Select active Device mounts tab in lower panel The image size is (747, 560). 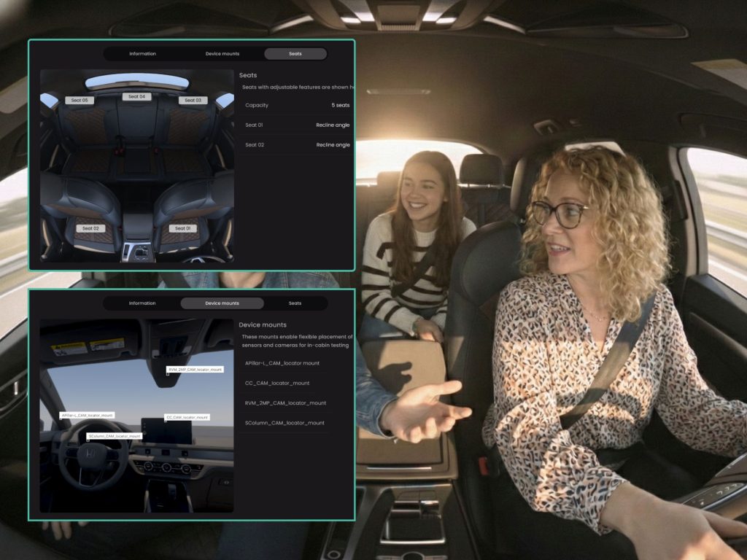click(x=222, y=303)
